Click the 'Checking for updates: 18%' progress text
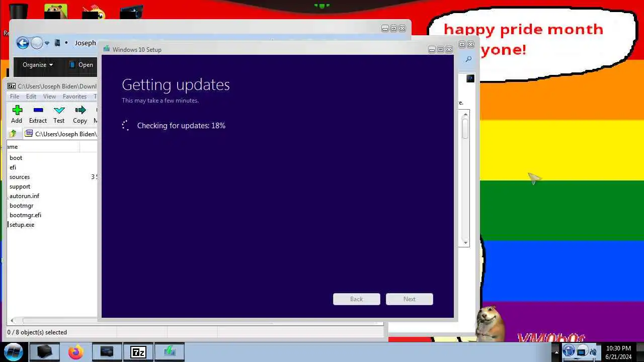 tap(181, 126)
